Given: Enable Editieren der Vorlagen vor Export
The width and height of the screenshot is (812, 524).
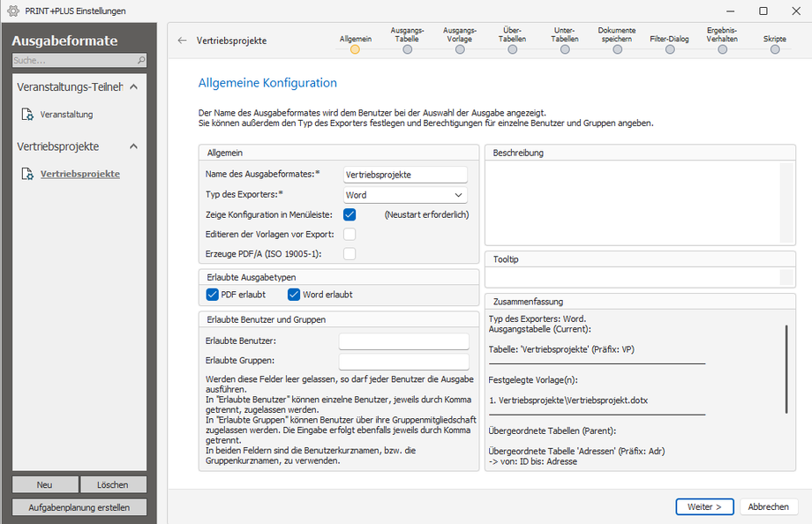Looking at the screenshot, I should [350, 234].
